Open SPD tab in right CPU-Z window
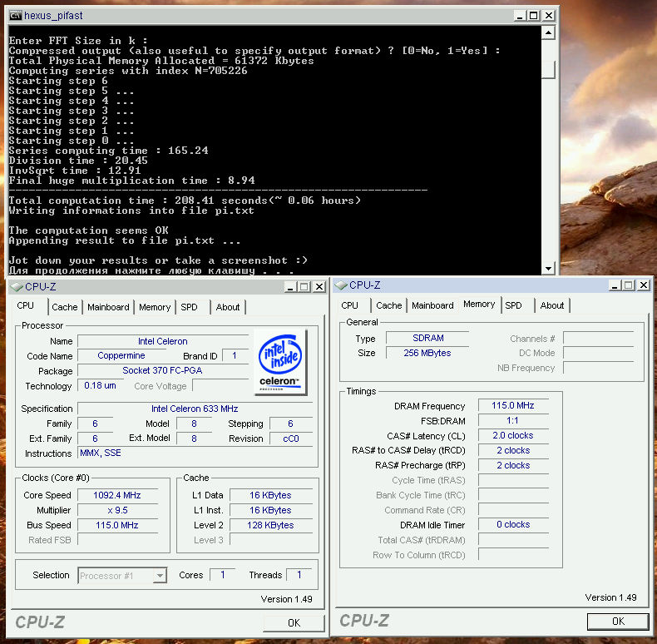The height and width of the screenshot is (644, 657). coord(513,305)
